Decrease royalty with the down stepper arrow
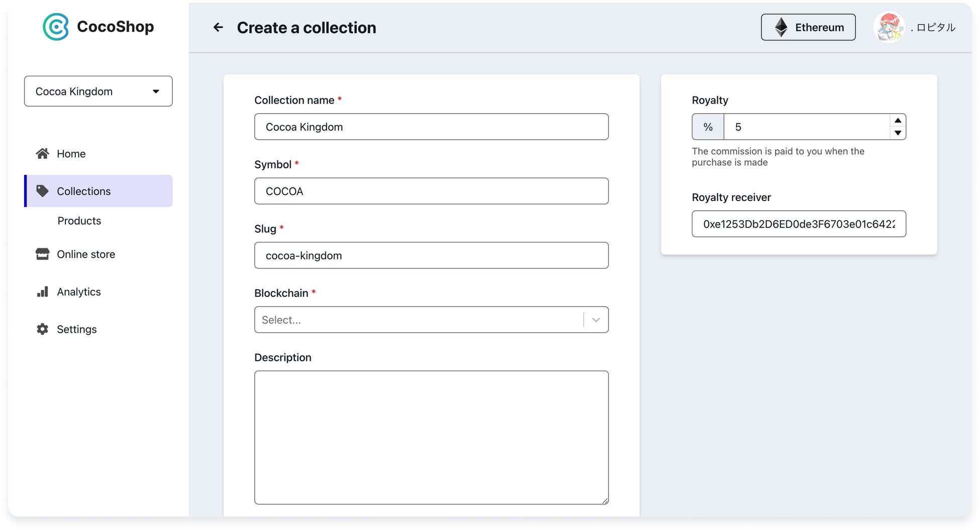This screenshot has width=980, height=530. coord(898,133)
